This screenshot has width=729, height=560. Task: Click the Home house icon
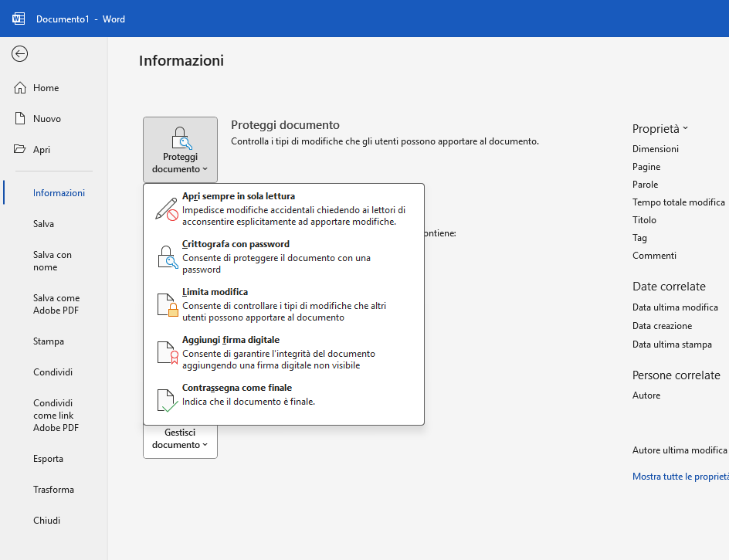pos(21,88)
